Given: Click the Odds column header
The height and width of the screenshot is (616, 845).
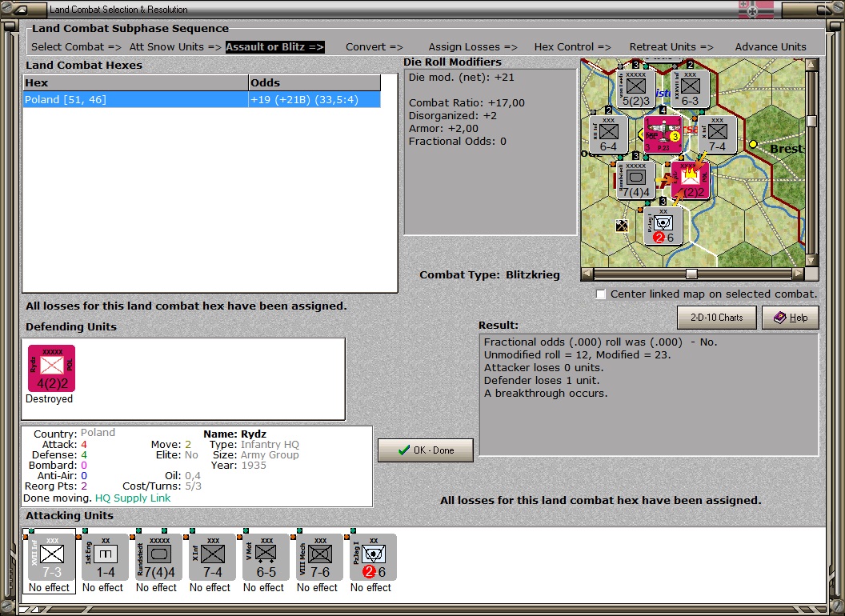Looking at the screenshot, I should (x=314, y=82).
